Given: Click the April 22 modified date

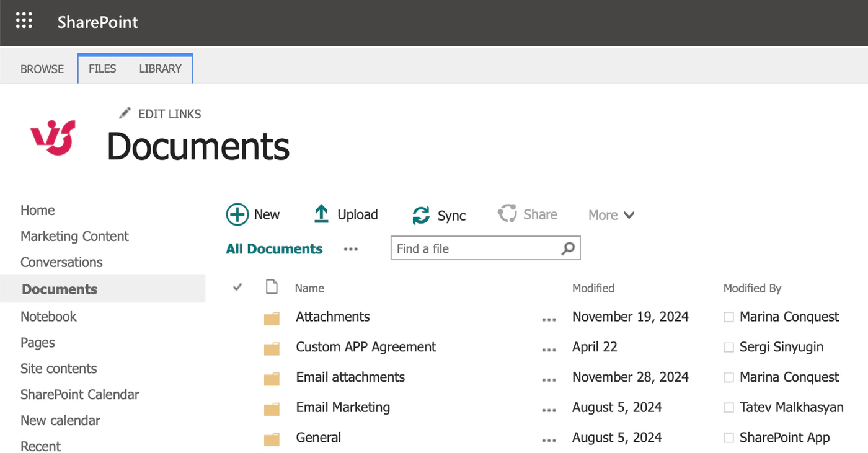Looking at the screenshot, I should click(595, 347).
